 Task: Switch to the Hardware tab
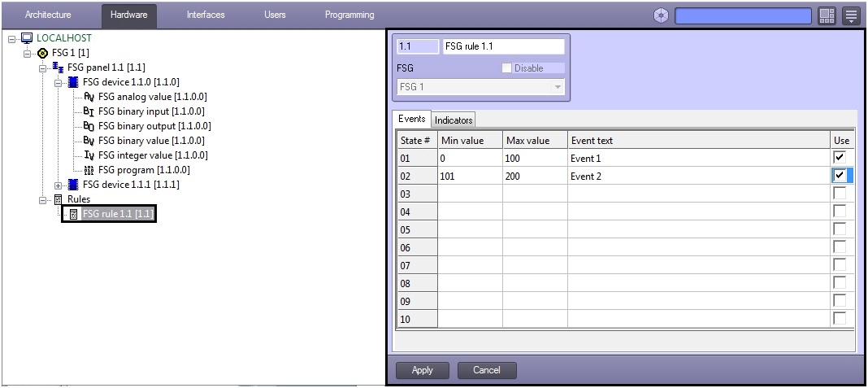(x=129, y=15)
